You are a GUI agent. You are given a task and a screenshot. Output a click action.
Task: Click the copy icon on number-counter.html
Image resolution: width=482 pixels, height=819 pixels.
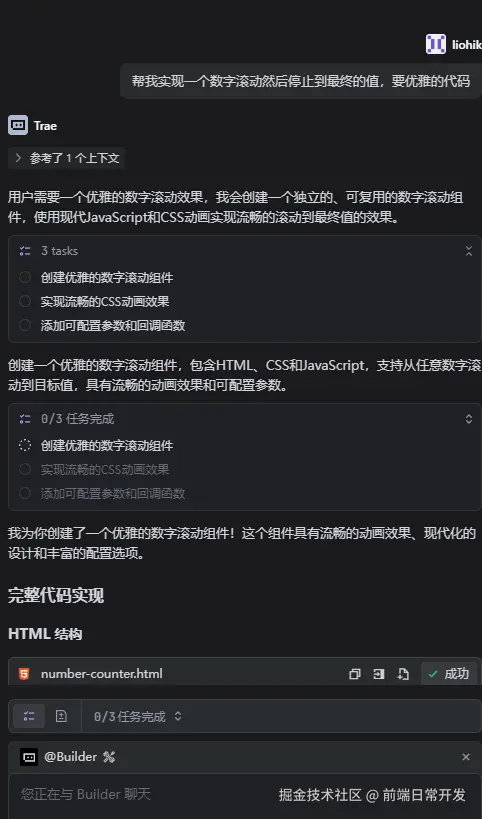pyautogui.click(x=355, y=674)
